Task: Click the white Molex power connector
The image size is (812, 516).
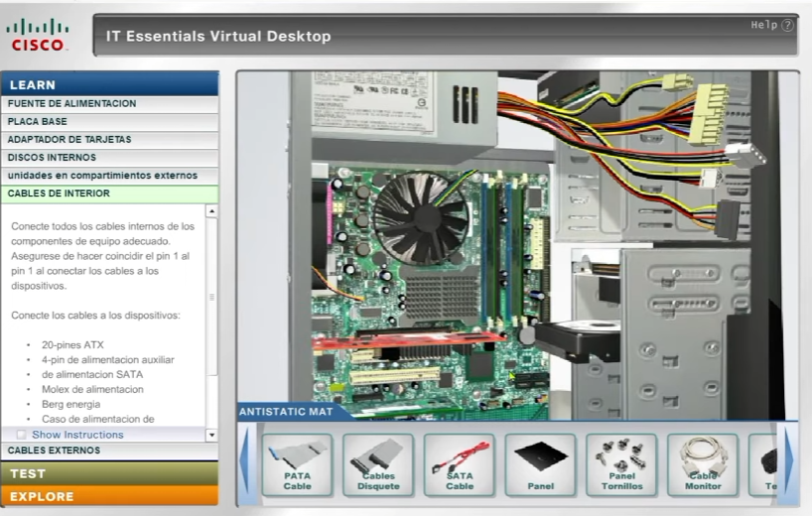Action: pos(745,155)
